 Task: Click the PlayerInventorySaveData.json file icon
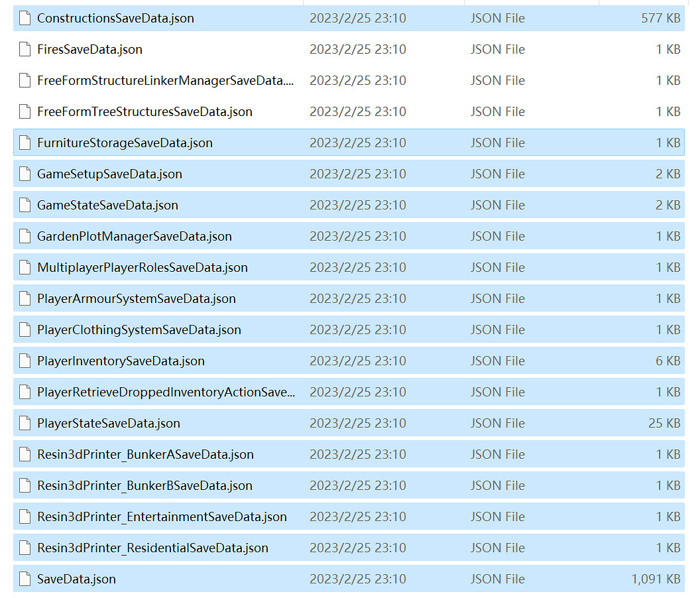pos(25,361)
